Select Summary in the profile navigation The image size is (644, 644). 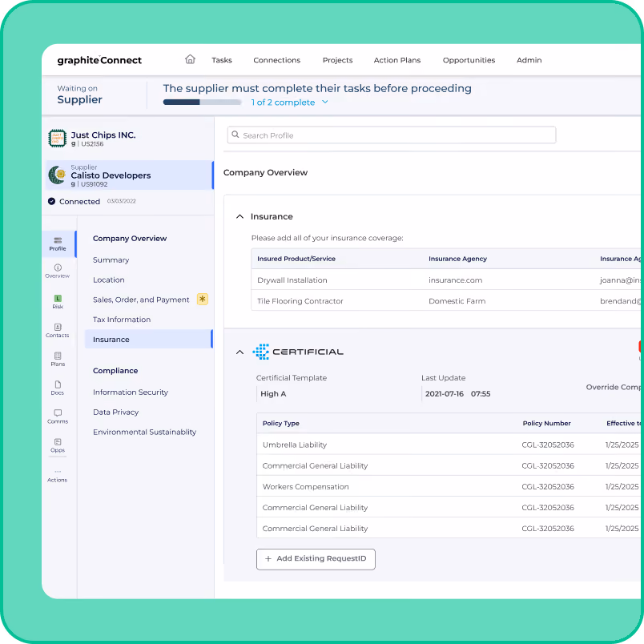pos(111,260)
